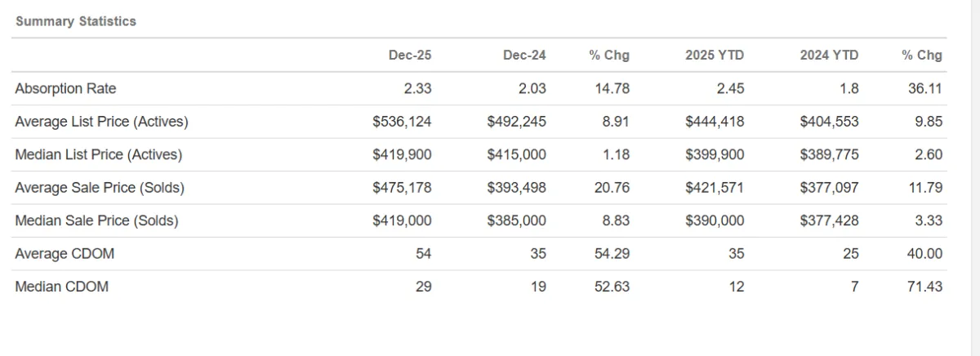Click the 2025 YTD column header
The image size is (980, 356).
coord(715,56)
